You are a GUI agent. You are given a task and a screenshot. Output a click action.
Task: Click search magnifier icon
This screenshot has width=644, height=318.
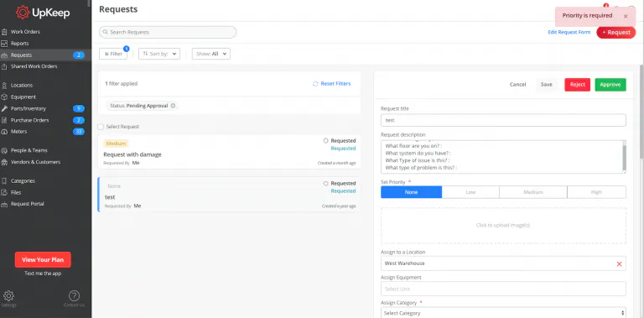pos(106,32)
